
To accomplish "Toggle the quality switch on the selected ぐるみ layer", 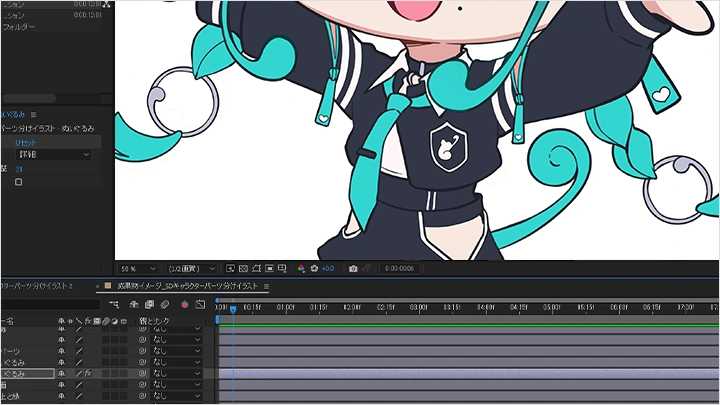I will pyautogui.click(x=79, y=373).
